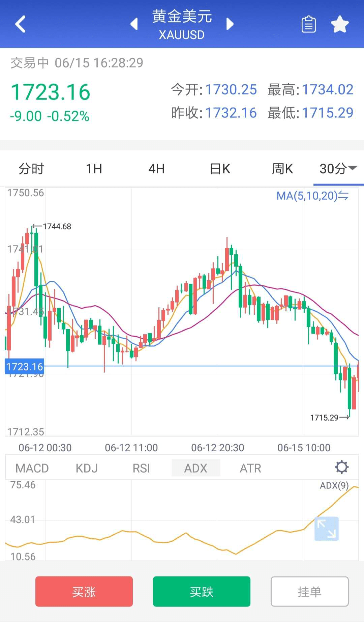Select the ADX indicator tab
This screenshot has height=622, width=364.
(196, 468)
